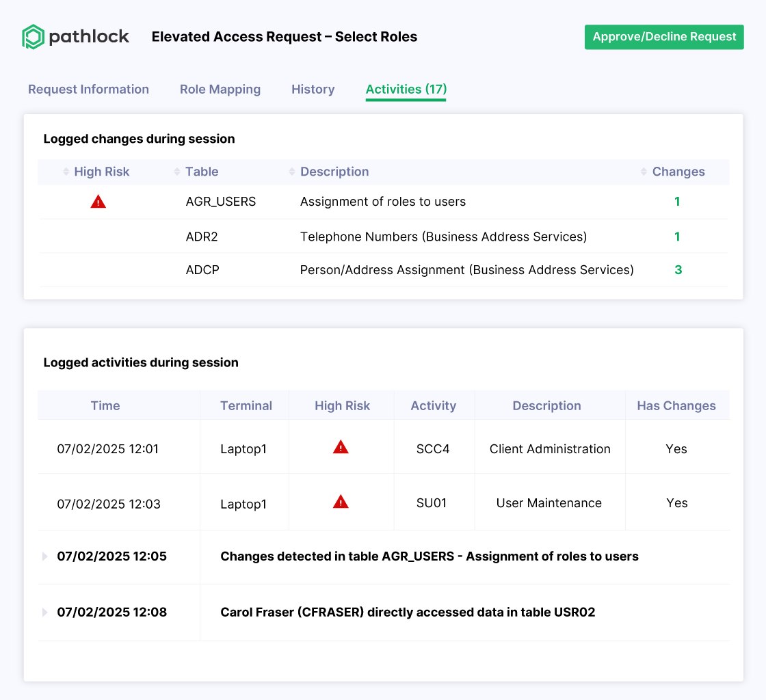
Task: View the 3 changes for ADCP
Action: click(x=677, y=269)
